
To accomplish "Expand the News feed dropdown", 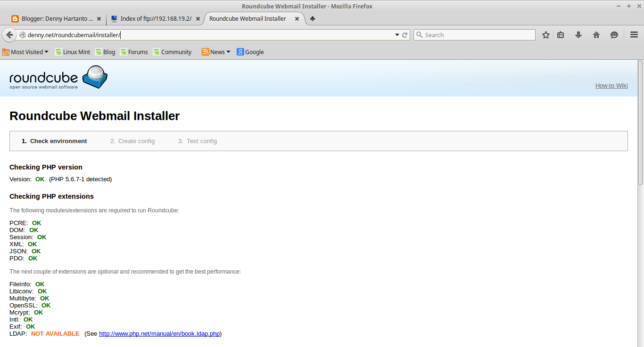I will [216, 52].
